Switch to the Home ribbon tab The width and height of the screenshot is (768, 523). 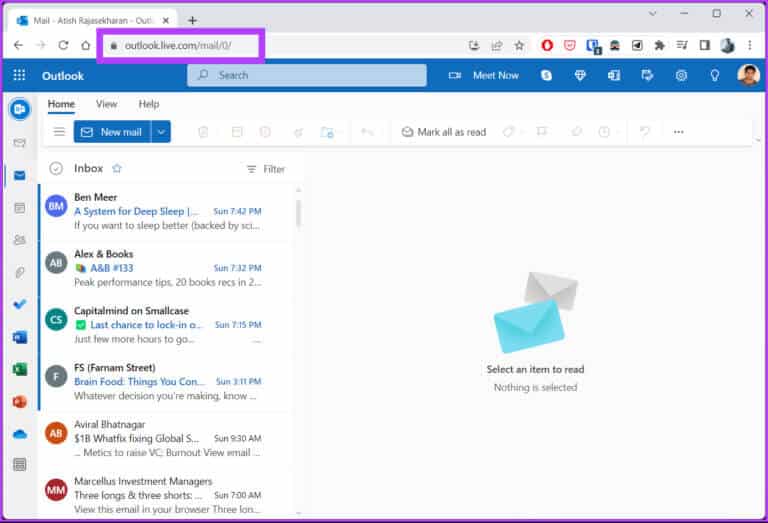point(61,104)
